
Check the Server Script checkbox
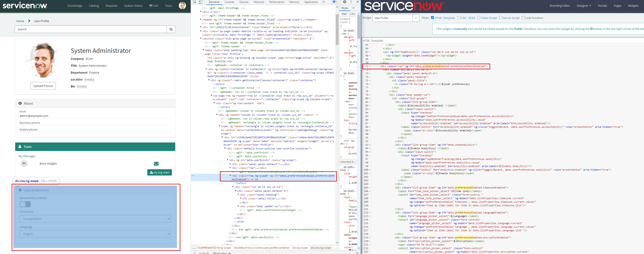click(500, 18)
